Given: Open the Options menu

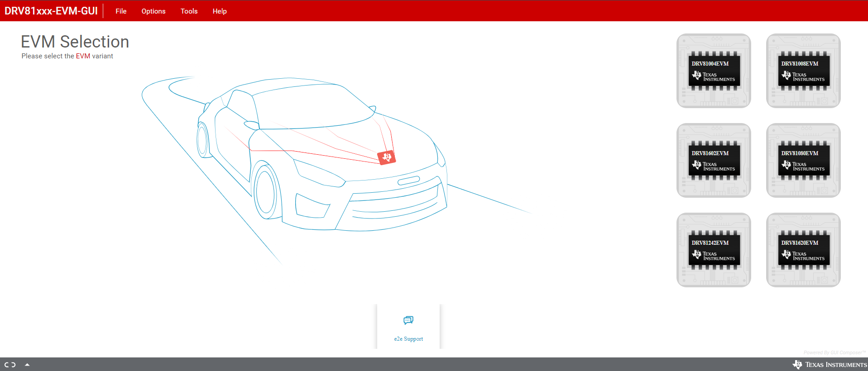Looking at the screenshot, I should tap(153, 11).
